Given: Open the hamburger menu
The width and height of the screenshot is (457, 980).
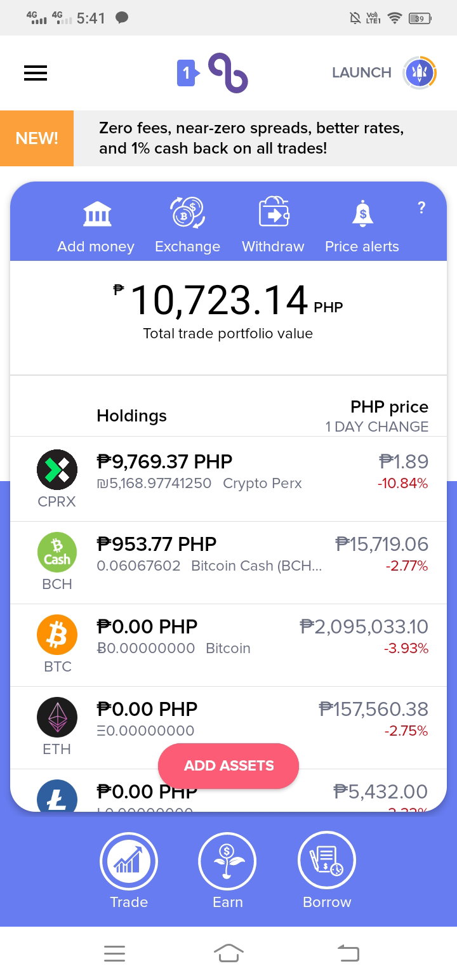Looking at the screenshot, I should [36, 73].
